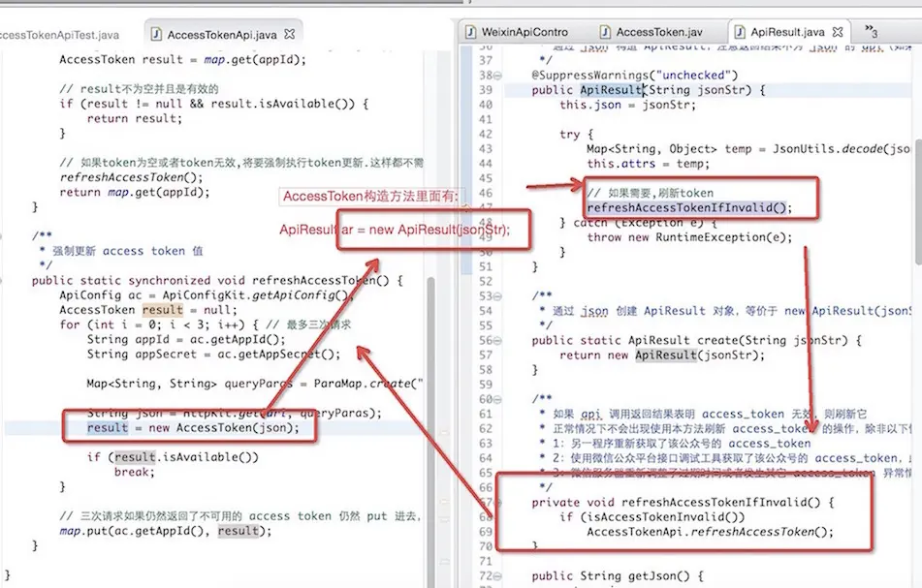This screenshot has height=588, width=922.
Task: Select the ApiResult.java editor tab
Action: coord(788,32)
